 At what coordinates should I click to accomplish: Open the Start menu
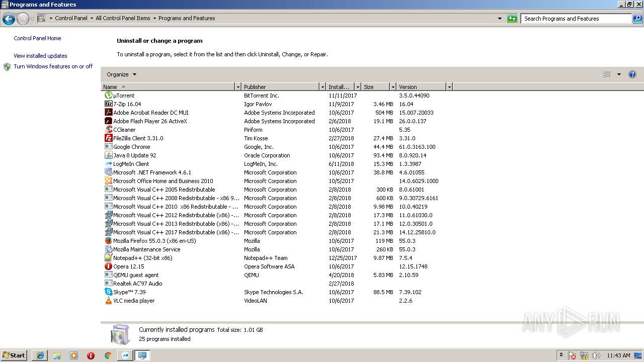(14, 355)
